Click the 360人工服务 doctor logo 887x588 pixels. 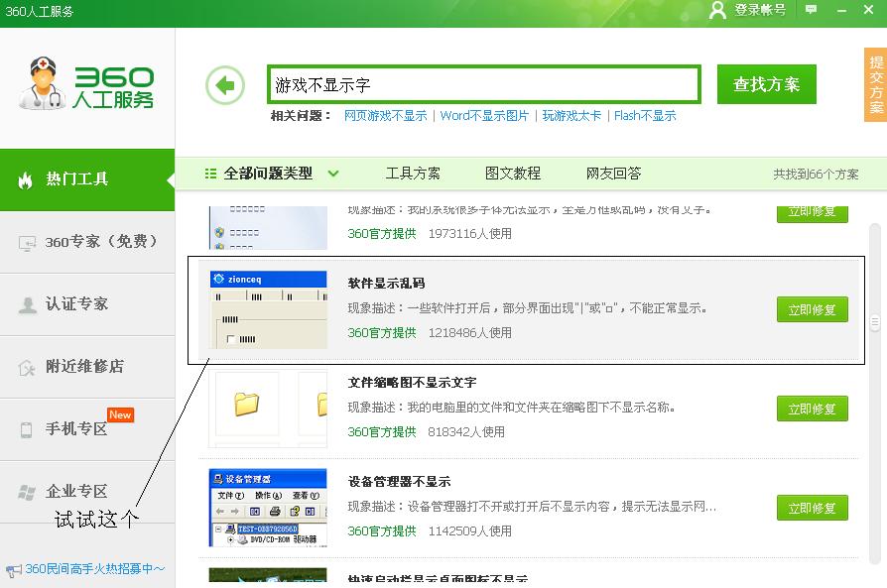(86, 83)
